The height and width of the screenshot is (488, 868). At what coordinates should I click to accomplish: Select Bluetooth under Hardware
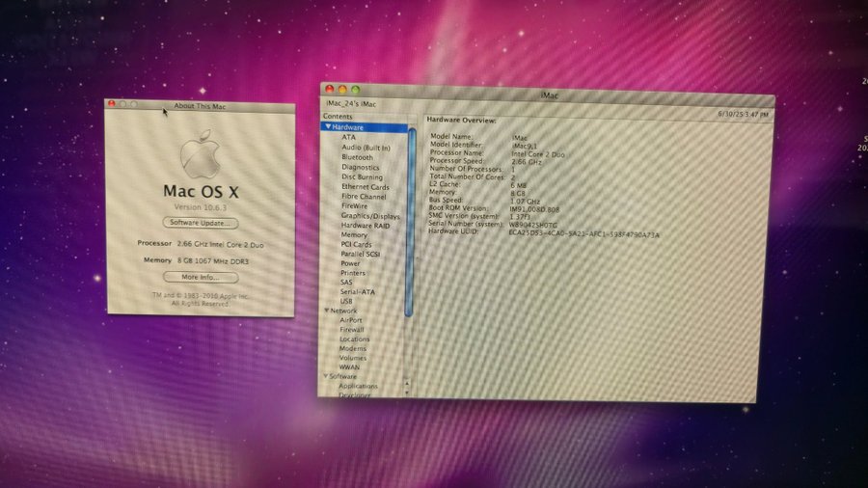click(x=357, y=157)
